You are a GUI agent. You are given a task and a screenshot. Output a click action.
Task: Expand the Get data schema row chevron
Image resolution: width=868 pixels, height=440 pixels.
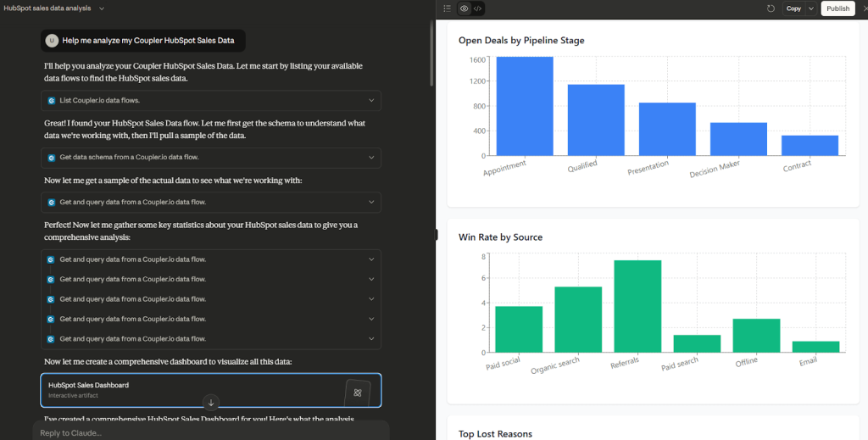[371, 157]
